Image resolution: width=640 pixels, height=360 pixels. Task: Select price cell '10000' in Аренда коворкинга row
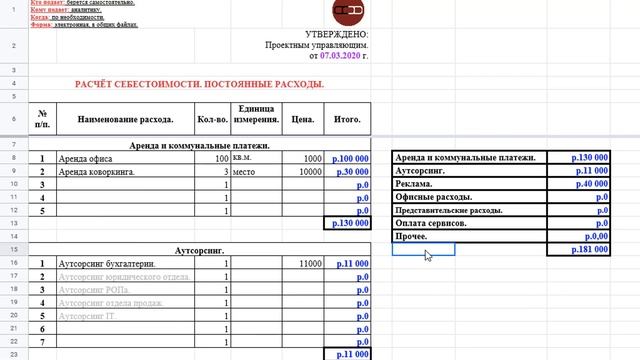pos(303,171)
